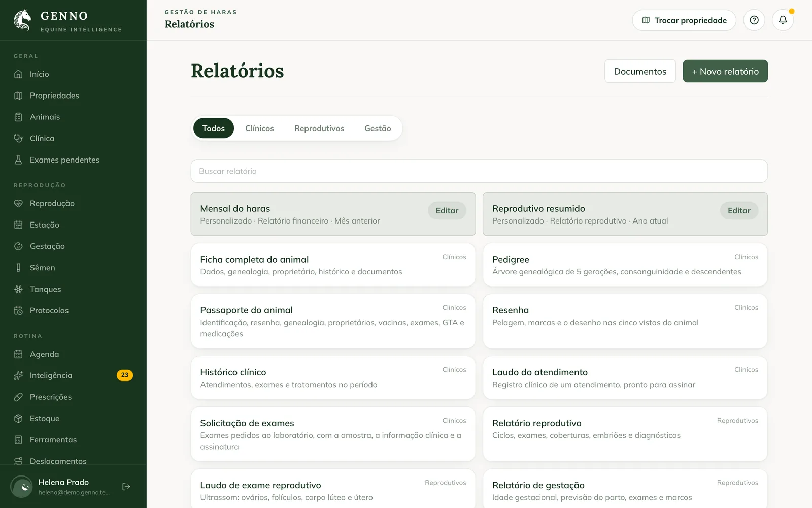The width and height of the screenshot is (812, 508).
Task: Open Início home icon in sidebar
Action: click(x=18, y=74)
